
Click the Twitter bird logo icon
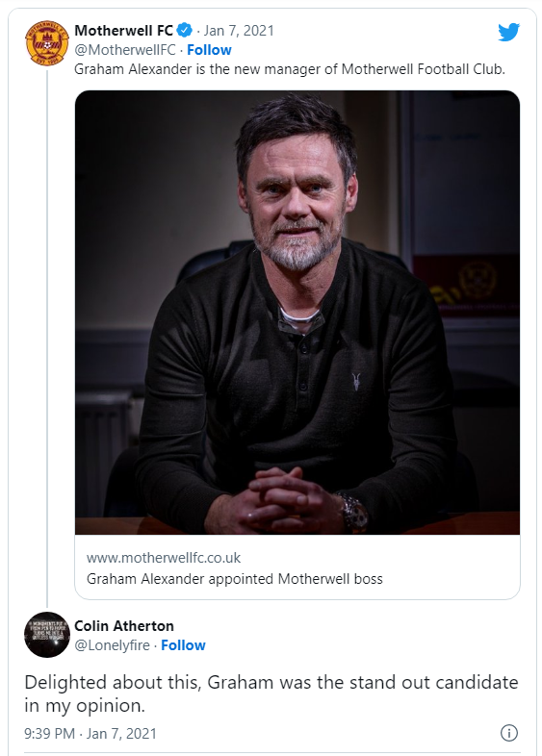[x=508, y=33]
